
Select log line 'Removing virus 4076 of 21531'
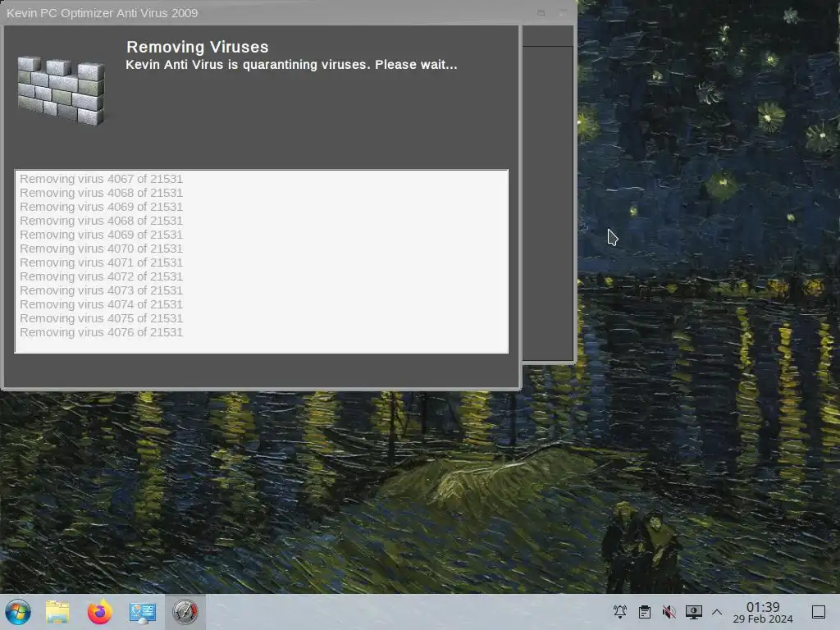[101, 332]
